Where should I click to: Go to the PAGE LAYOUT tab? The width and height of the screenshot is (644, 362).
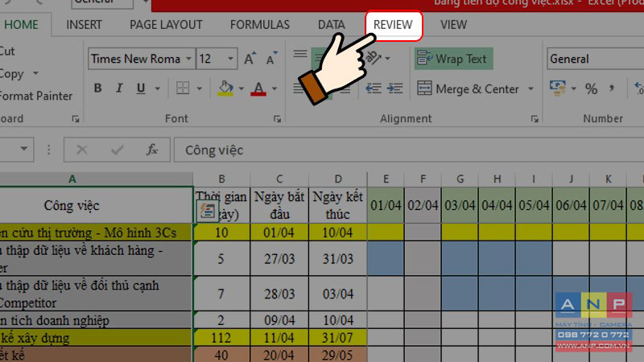166,25
